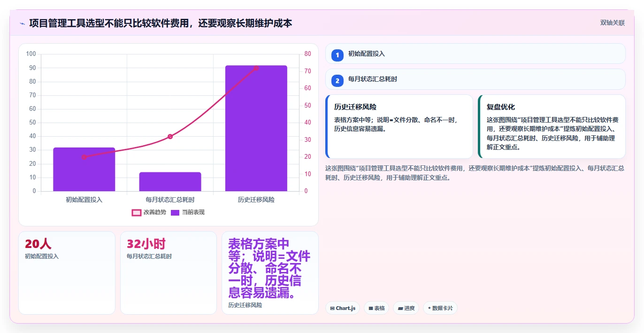Click the 双轴关联 label in header
This screenshot has height=333, width=644.
[613, 23]
